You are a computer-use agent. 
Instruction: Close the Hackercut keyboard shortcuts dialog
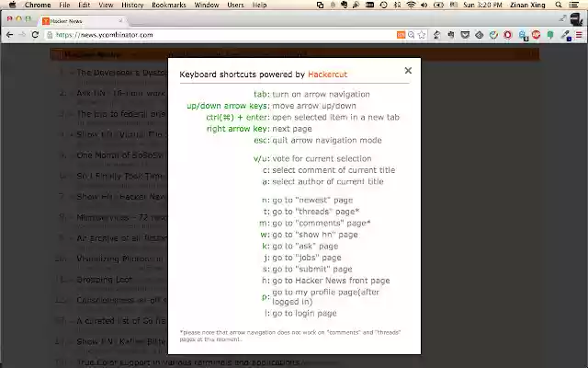[408, 71]
